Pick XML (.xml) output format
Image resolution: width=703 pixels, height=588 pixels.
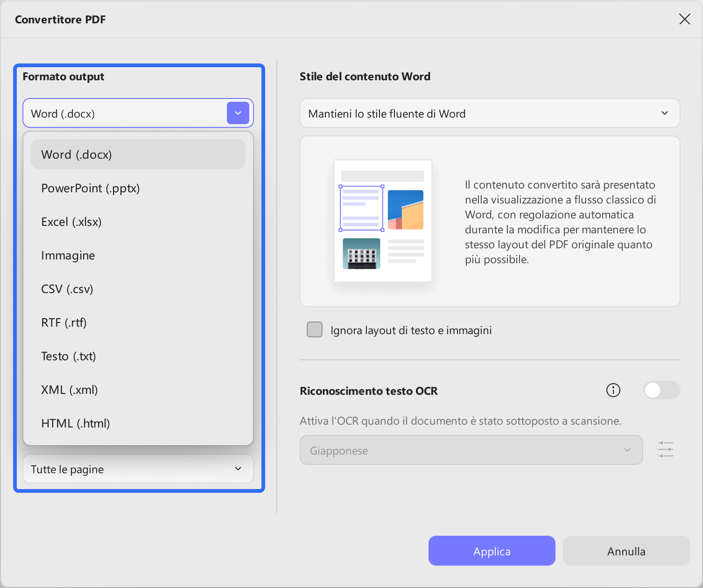(138, 390)
